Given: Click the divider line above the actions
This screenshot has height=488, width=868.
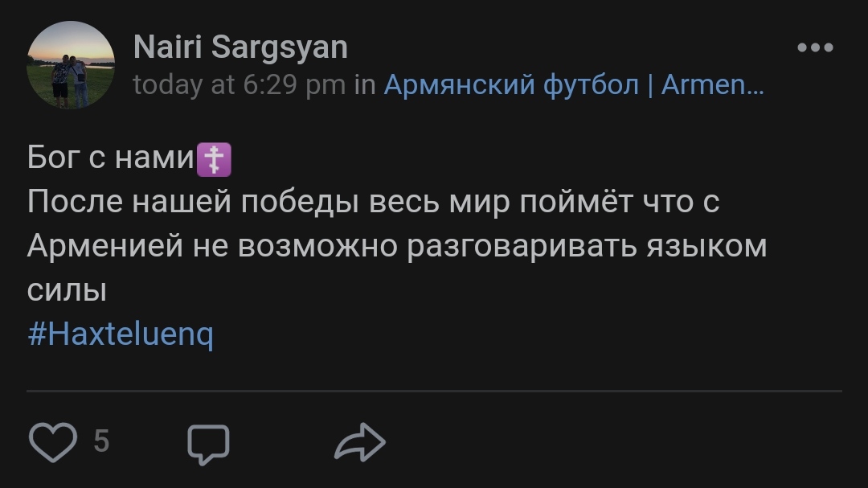Looking at the screenshot, I should coord(434,392).
